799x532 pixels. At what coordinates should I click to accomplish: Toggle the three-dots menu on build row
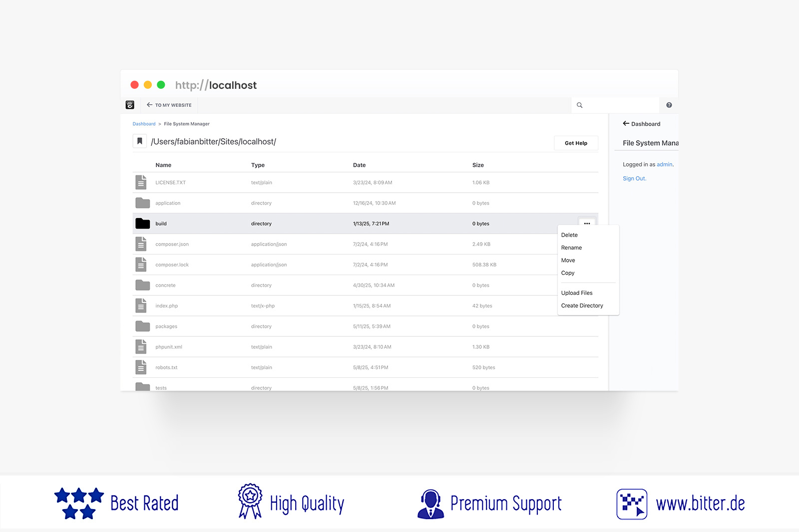[x=587, y=223]
